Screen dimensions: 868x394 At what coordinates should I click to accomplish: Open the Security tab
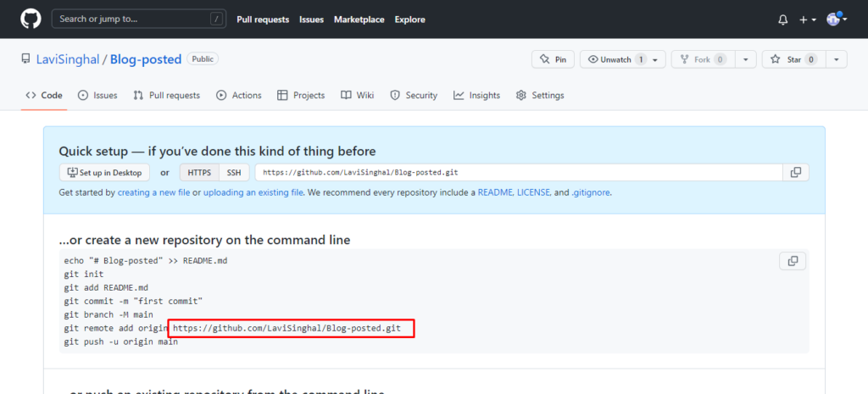pyautogui.click(x=414, y=95)
